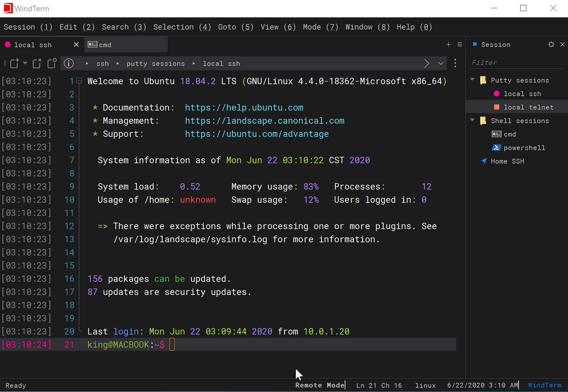Screen dimensions: 568x392
Task: Open the Edit menu
Action: click(x=77, y=27)
